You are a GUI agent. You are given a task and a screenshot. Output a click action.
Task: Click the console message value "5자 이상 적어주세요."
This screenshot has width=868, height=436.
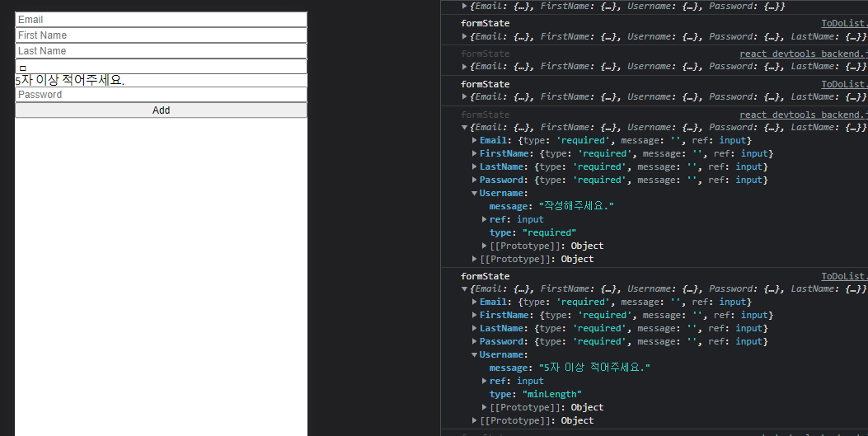594,368
